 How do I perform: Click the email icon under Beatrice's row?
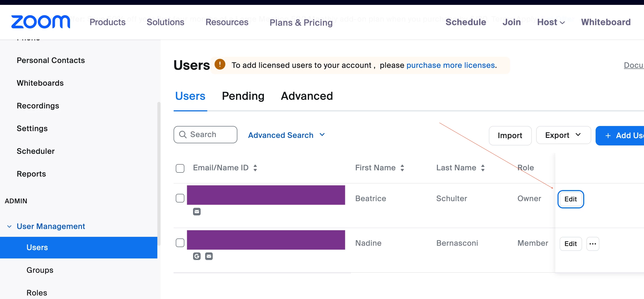click(197, 212)
